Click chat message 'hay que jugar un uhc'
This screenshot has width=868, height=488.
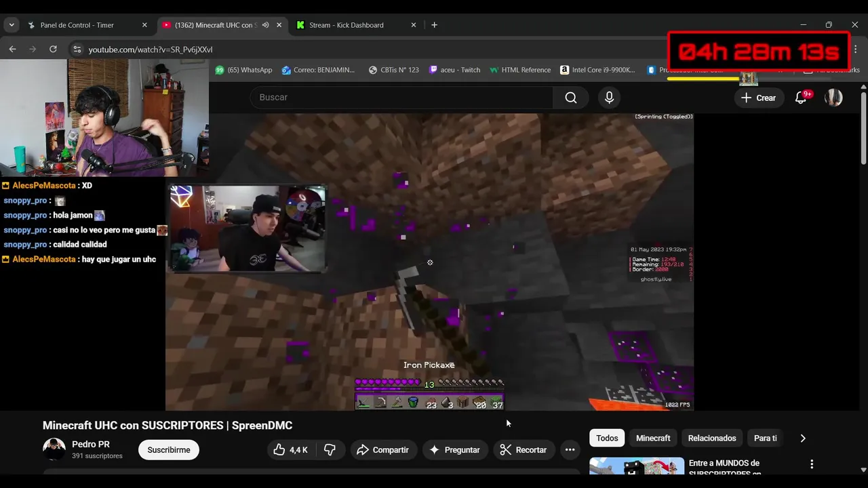(x=119, y=260)
